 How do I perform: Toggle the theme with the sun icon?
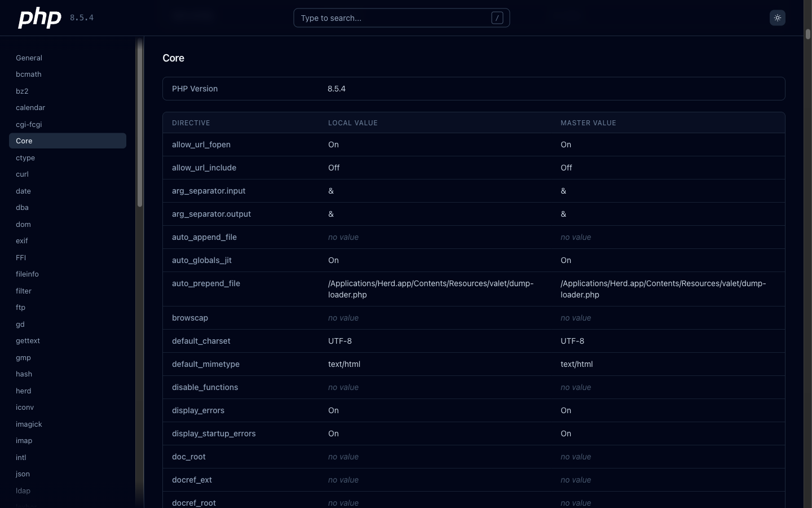click(x=778, y=17)
